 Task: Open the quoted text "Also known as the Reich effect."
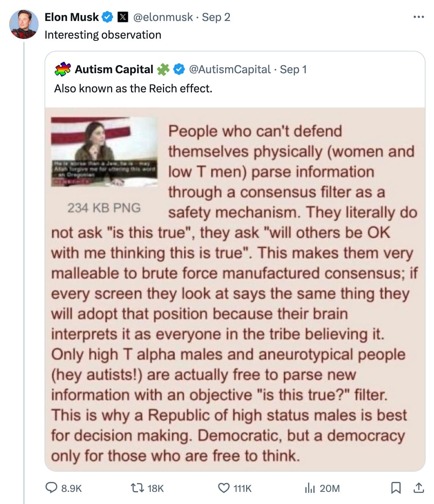tap(133, 89)
